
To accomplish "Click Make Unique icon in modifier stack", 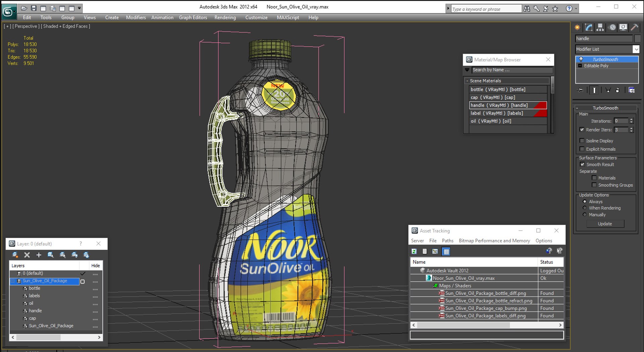I will tap(608, 90).
